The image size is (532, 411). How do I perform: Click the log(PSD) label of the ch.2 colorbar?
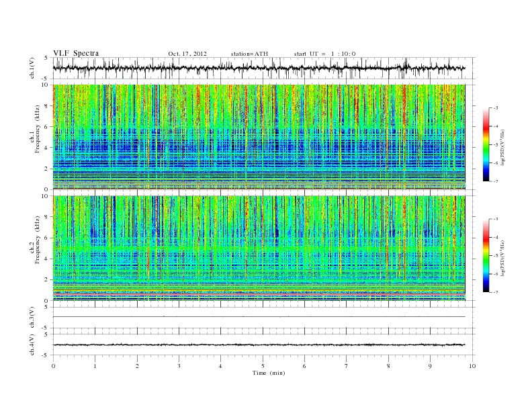(x=502, y=258)
